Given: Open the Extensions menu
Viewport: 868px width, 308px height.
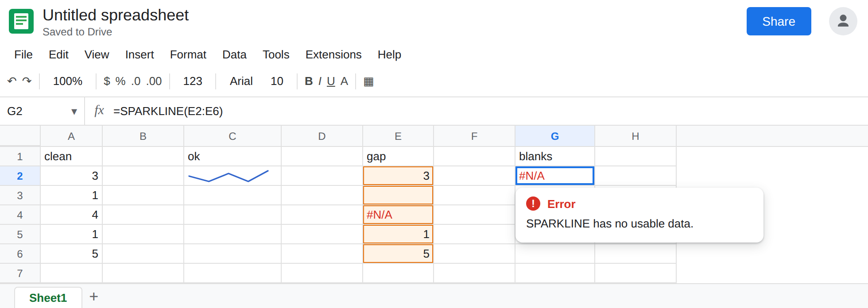Looking at the screenshot, I should (333, 54).
